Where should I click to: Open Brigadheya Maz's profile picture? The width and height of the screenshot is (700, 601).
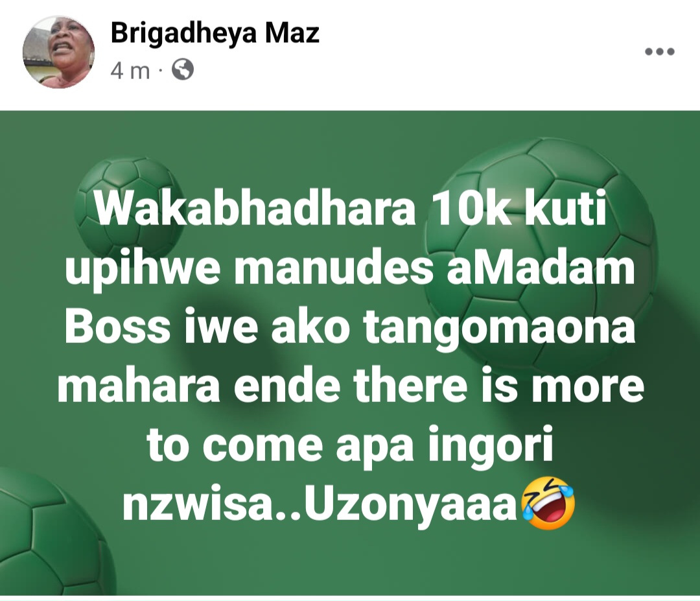[x=59, y=52]
